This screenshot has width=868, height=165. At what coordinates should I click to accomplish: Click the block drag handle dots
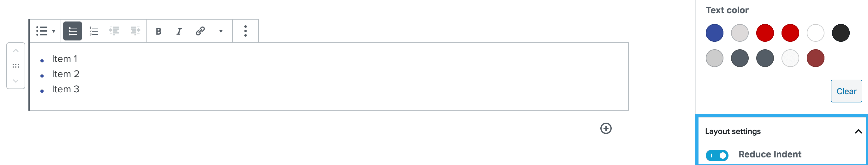pyautogui.click(x=16, y=66)
